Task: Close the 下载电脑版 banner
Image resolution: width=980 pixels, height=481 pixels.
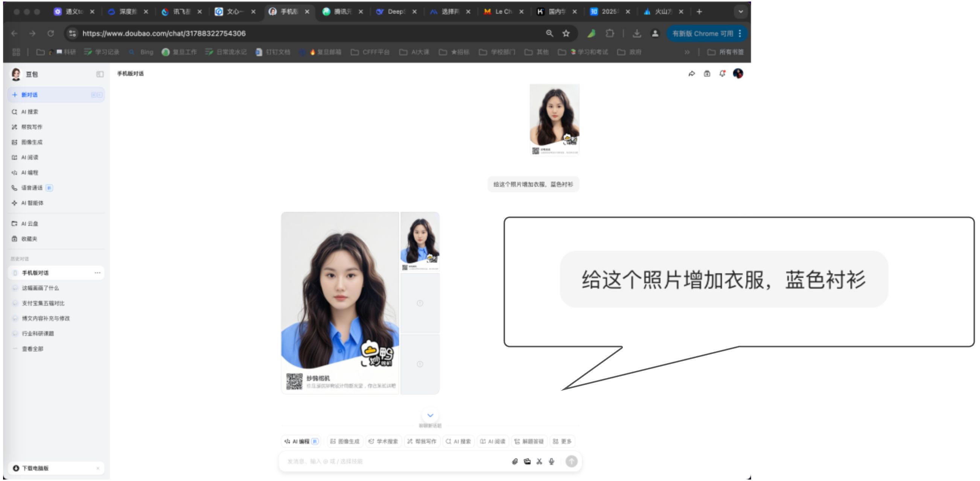Action: [x=98, y=468]
